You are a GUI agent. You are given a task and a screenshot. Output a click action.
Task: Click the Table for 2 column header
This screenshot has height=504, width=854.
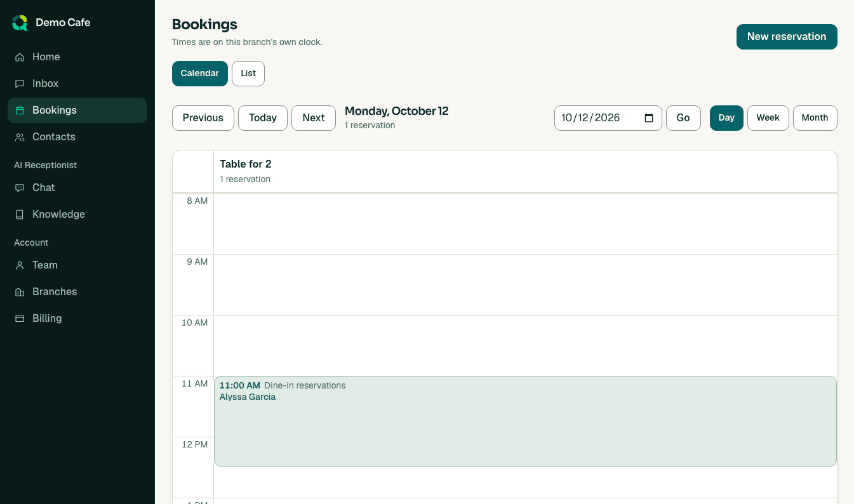(x=525, y=171)
